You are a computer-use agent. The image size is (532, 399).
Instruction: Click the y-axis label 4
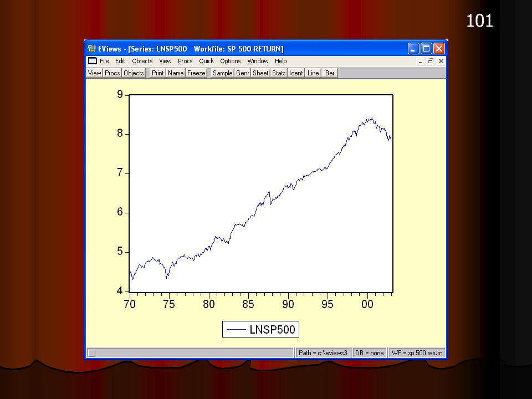point(120,291)
